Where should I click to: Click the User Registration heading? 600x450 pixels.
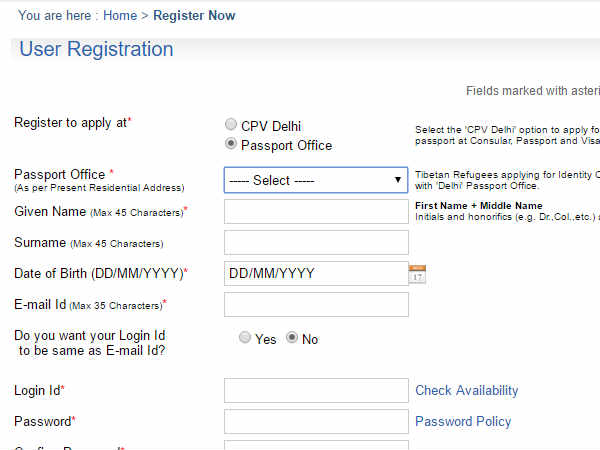(x=96, y=49)
